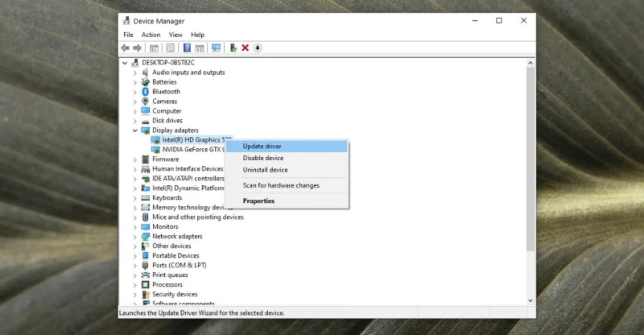
Task: Open the File menu
Action: (x=128, y=35)
